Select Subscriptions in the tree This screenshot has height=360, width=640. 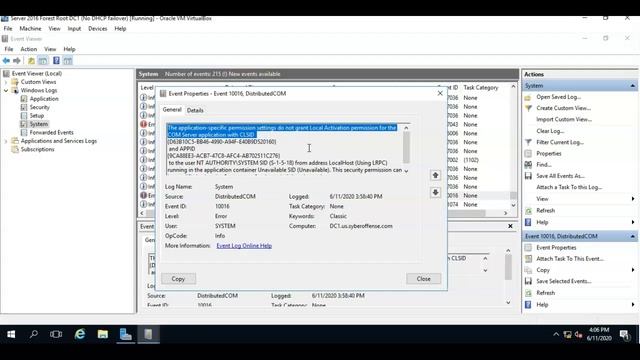[38, 149]
